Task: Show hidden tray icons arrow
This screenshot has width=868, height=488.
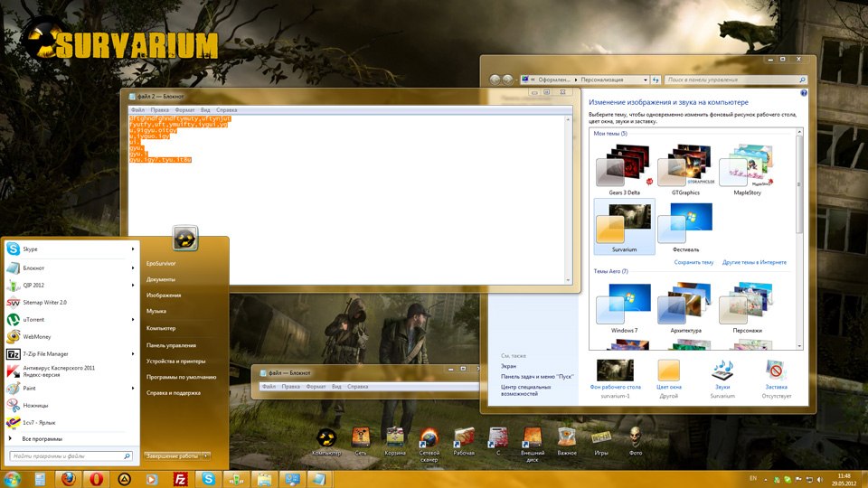Action: (766, 480)
